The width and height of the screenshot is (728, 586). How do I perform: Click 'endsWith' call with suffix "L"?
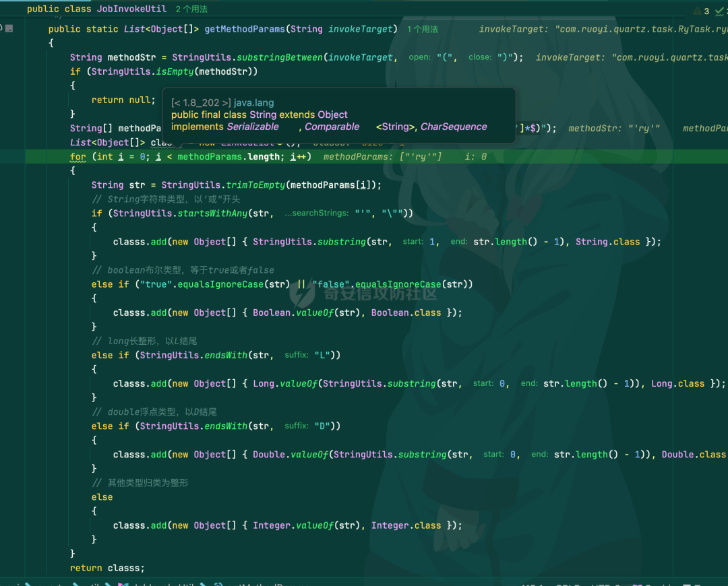tap(226, 356)
